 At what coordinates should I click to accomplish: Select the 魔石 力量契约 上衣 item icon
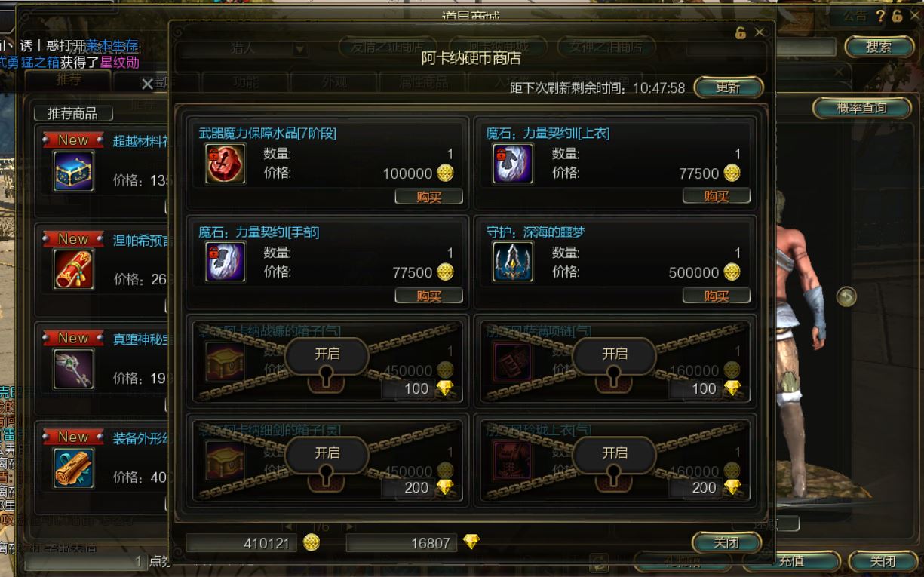[513, 163]
